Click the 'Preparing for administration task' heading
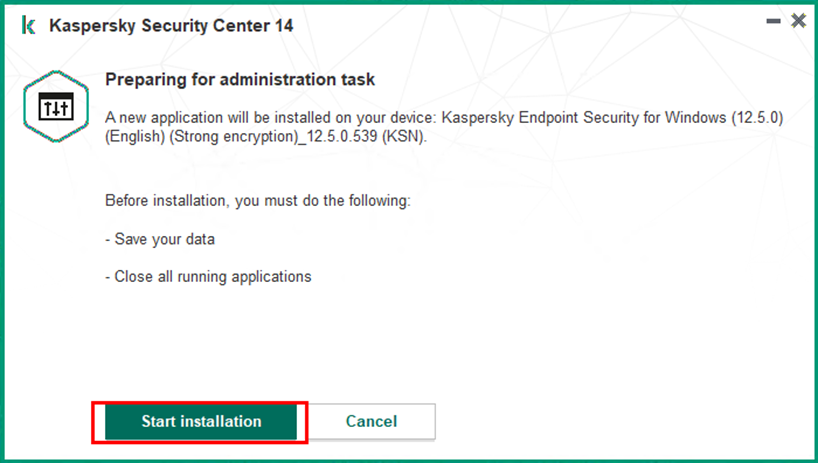 coord(240,79)
